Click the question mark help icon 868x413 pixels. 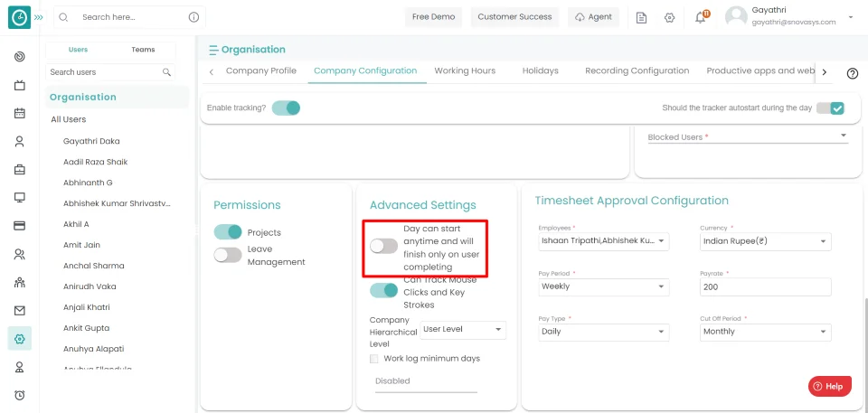click(x=852, y=73)
